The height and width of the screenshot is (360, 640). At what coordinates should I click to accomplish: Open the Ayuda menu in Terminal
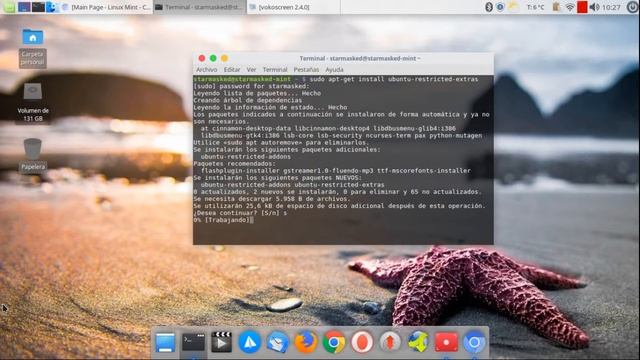tap(334, 70)
